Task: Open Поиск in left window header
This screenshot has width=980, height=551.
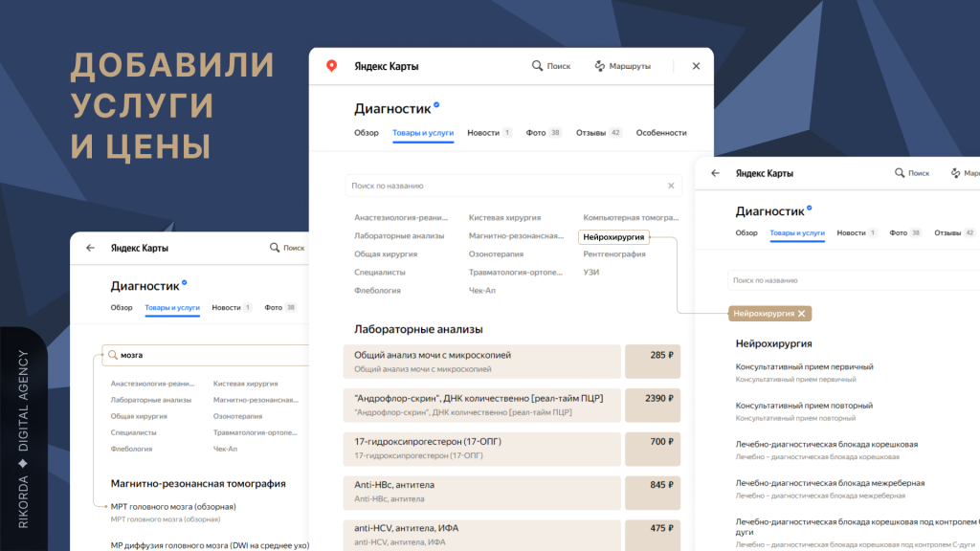Action: (287, 248)
